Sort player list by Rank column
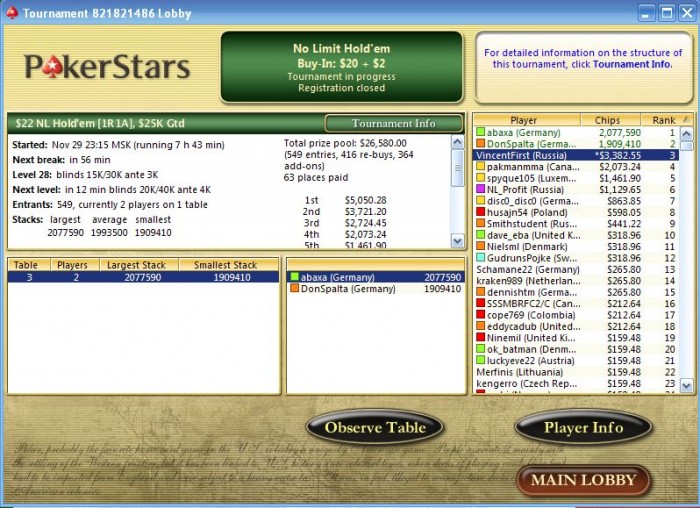Viewport: 700px width, 508px height. (x=666, y=120)
